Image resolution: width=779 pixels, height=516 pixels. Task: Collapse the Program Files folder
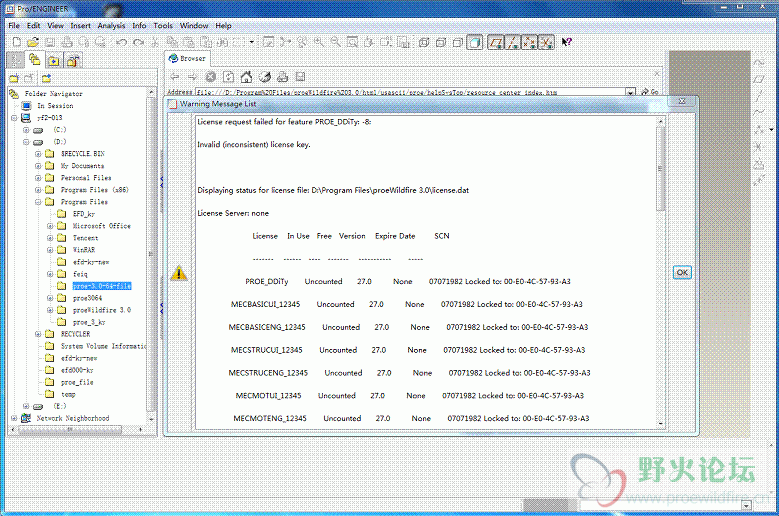click(38, 202)
